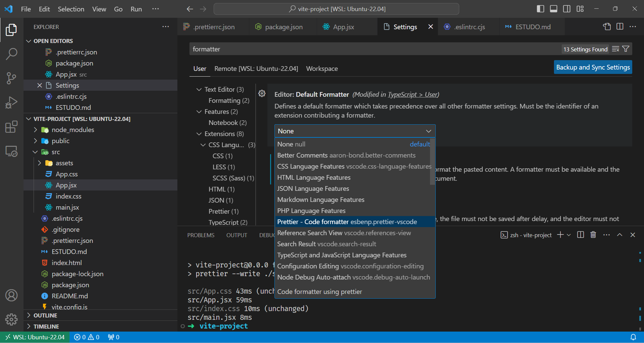This screenshot has height=343, width=644.
Task: Close the terminal panel
Action: pos(633,235)
